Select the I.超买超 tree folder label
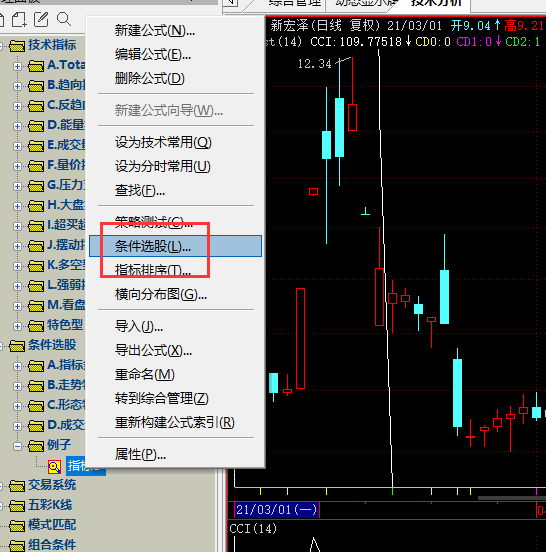Image resolution: width=546 pixels, height=552 pixels. tap(66, 225)
